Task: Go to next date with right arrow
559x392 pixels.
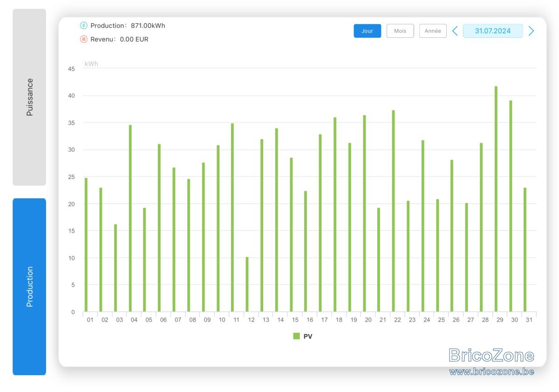Action: pyautogui.click(x=531, y=31)
